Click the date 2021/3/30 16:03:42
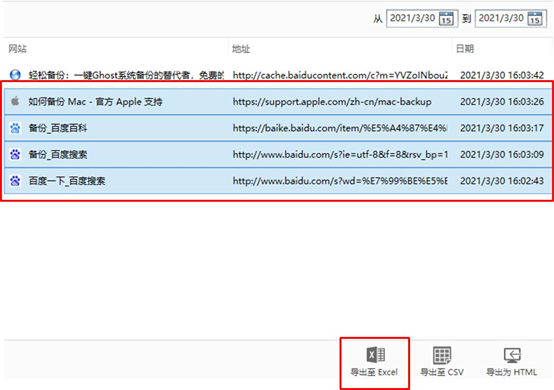The height and width of the screenshot is (390, 554). point(502,75)
